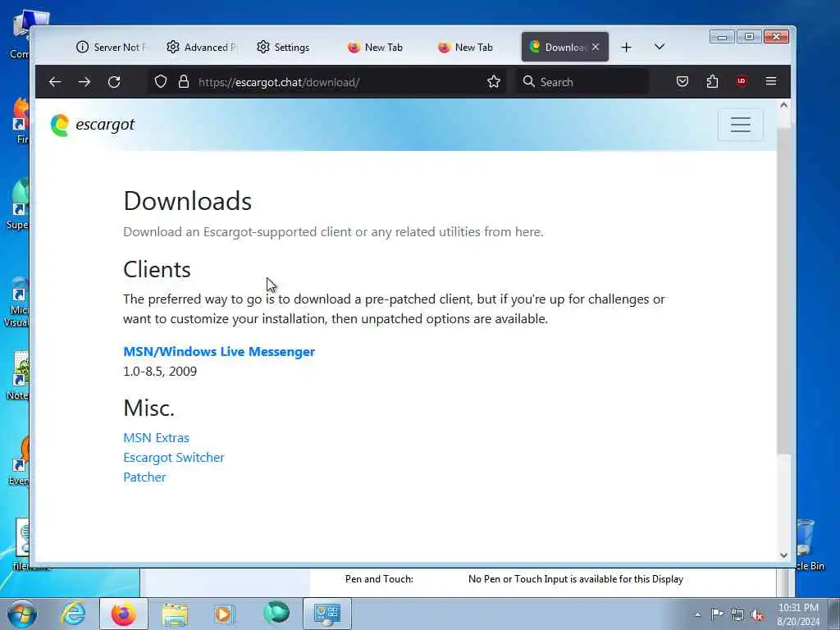Reload the escargot.chat page
The width and height of the screenshot is (840, 630).
tap(114, 82)
